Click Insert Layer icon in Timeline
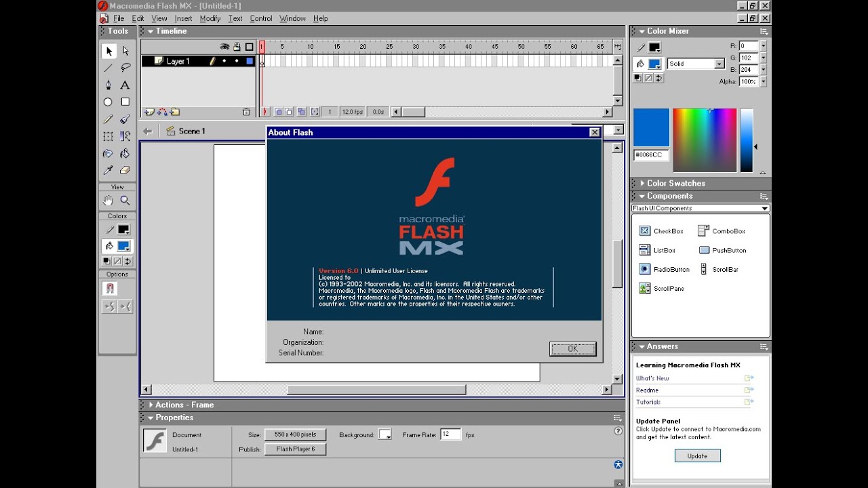 (150, 112)
